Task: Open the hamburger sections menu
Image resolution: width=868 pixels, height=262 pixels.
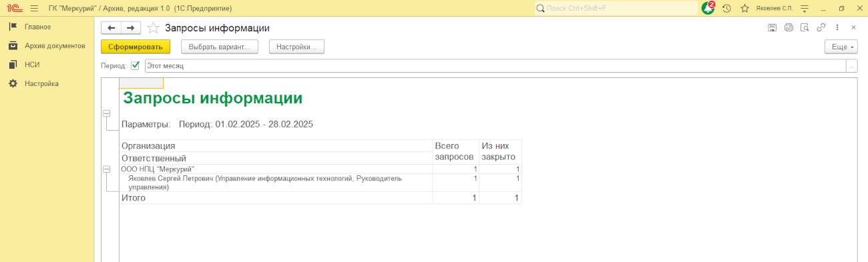Action: (x=34, y=8)
